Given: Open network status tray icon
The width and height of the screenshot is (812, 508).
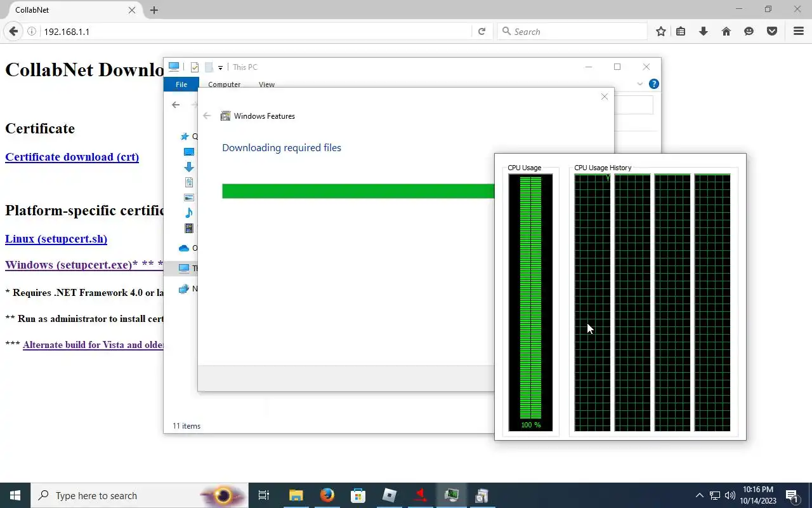Looking at the screenshot, I should click(x=715, y=495).
